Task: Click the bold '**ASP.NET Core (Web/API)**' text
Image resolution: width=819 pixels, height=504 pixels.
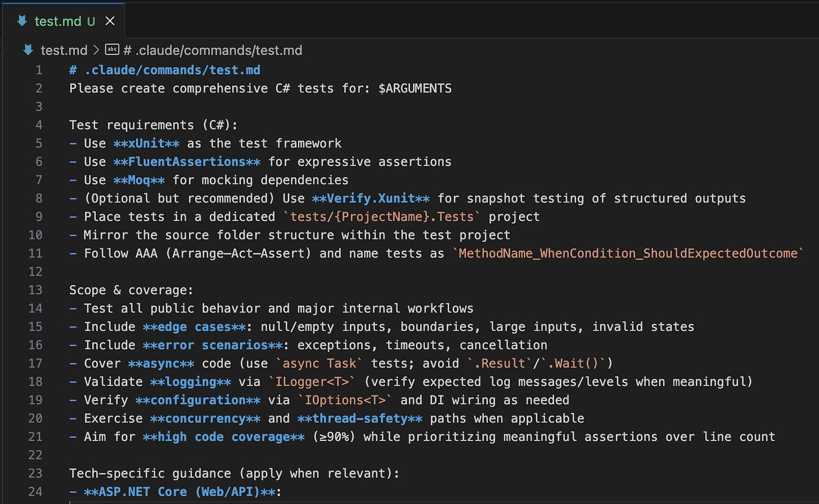Action: [x=179, y=492]
